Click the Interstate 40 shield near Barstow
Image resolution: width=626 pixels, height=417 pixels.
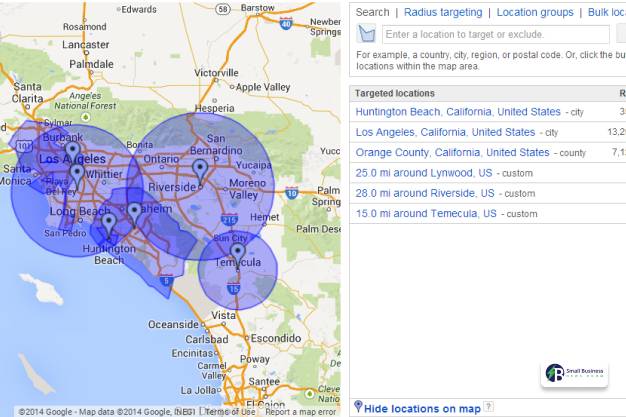tap(286, 24)
